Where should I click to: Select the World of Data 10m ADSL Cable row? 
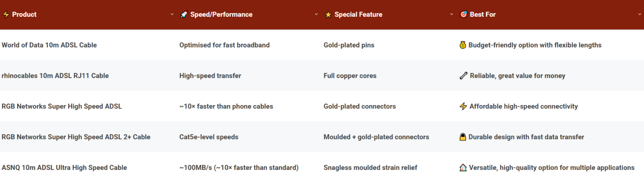322,45
